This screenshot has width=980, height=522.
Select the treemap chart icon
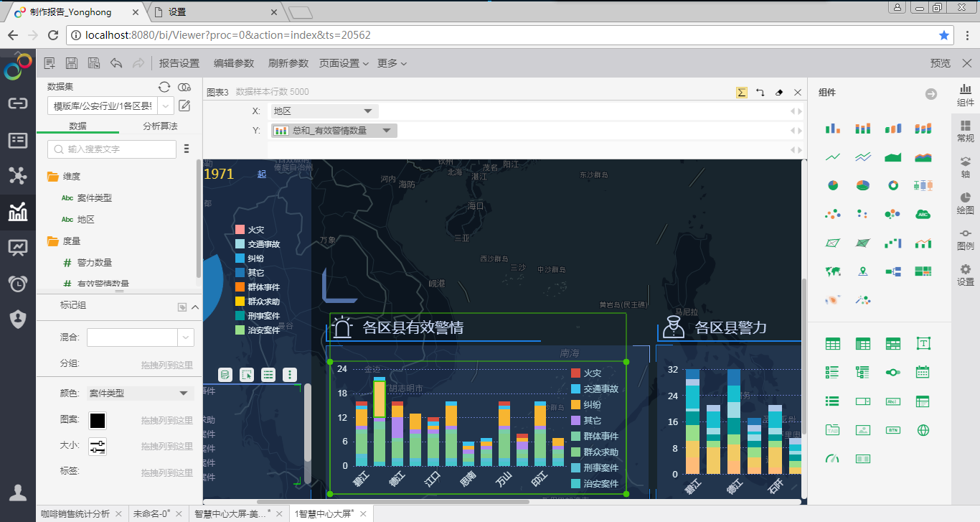pos(923,271)
